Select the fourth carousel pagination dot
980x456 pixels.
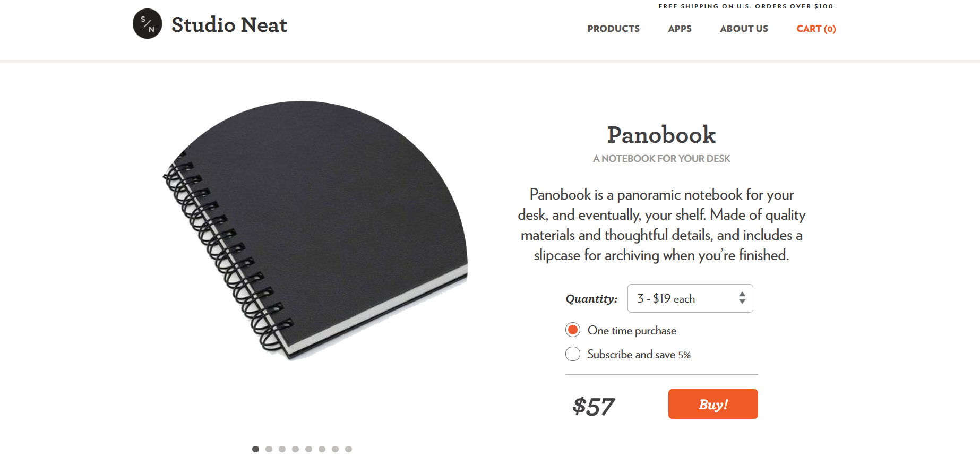[x=295, y=449]
